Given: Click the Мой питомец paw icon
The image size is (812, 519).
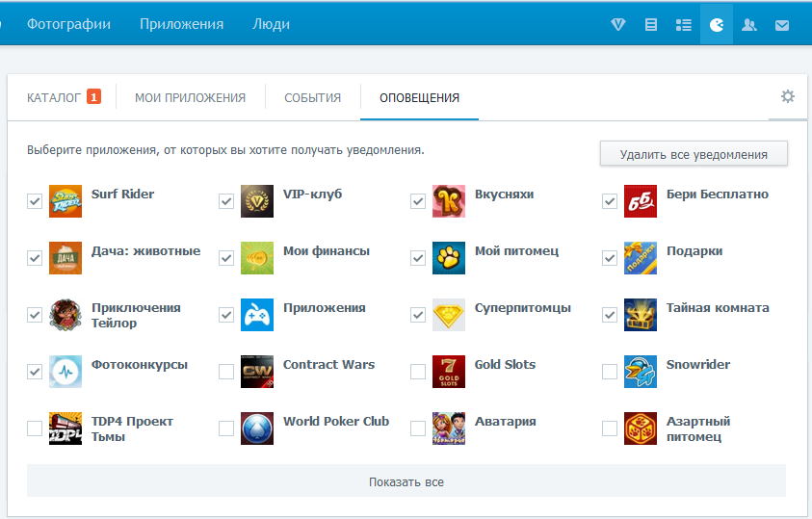Looking at the screenshot, I should coord(449,258).
